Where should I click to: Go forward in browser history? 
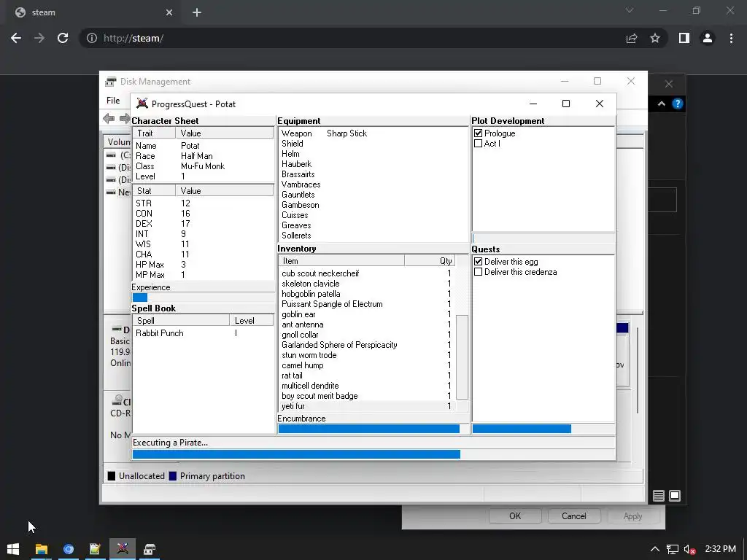pyautogui.click(x=39, y=38)
